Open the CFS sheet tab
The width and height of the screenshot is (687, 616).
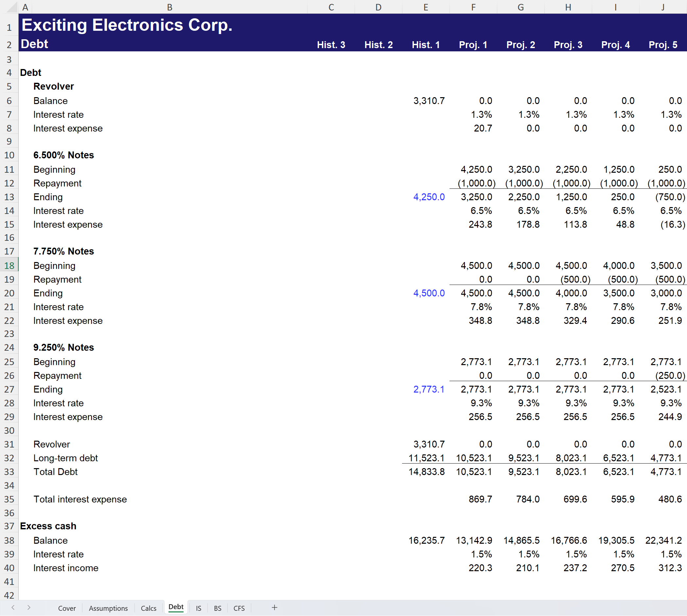239,608
